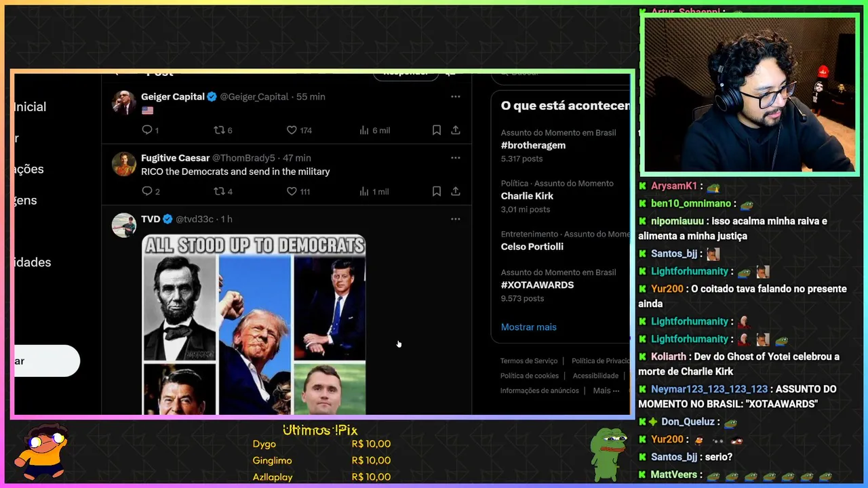Viewport: 868px width, 488px height.
Task: Bookmark Geiger Capital's tweet
Action: (437, 130)
